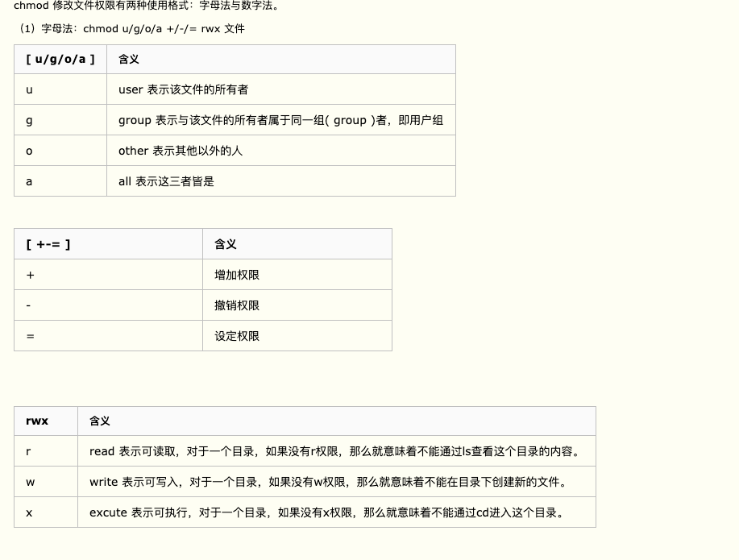Click the '含义' header in the rwx table
This screenshot has height=560, width=739.
(x=337, y=421)
